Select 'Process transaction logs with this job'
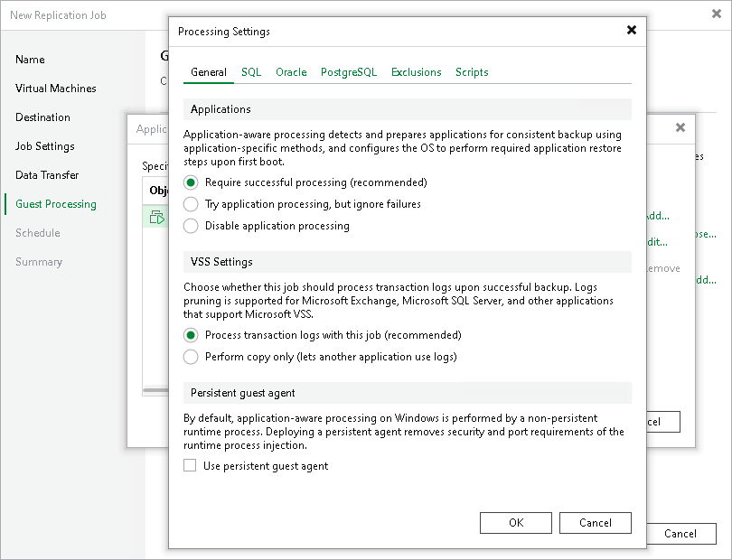 190,336
